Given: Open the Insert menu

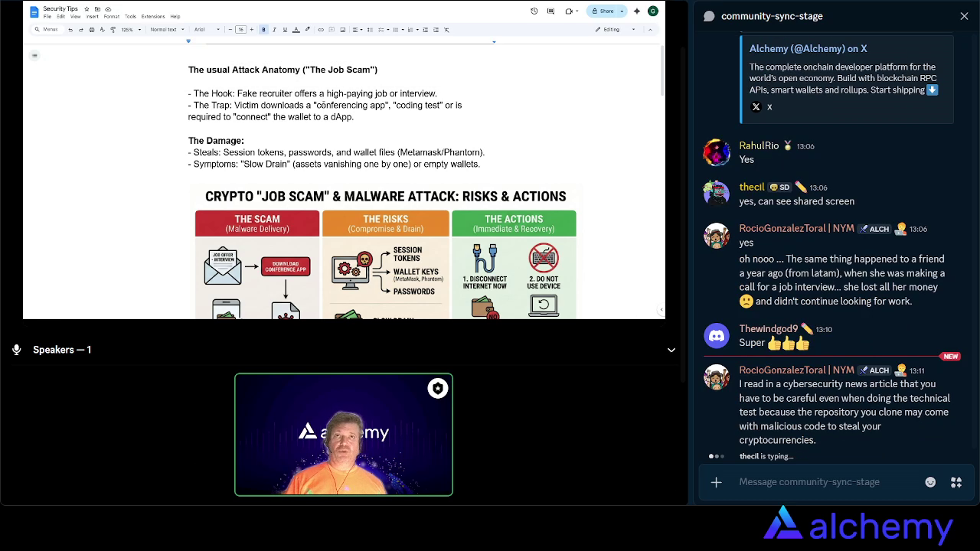Looking at the screenshot, I should coord(92,16).
